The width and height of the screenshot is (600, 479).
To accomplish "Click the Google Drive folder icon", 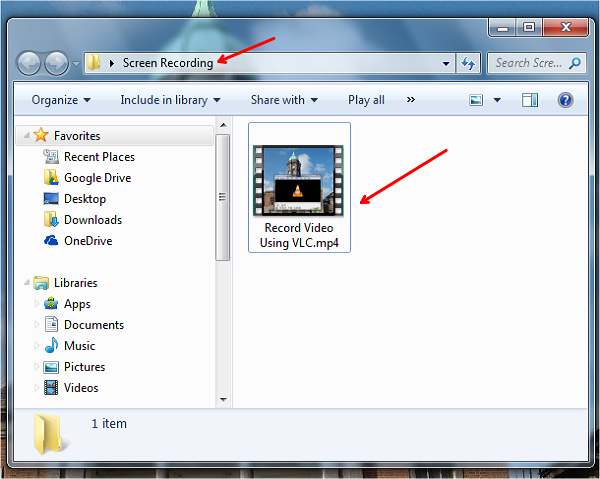I will pyautogui.click(x=51, y=178).
